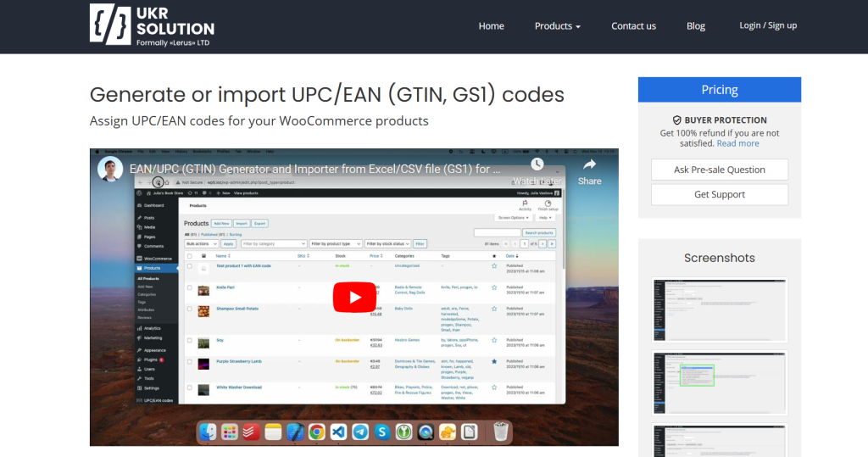Image resolution: width=868 pixels, height=457 pixels.
Task: Click Add New button beside Products
Action: point(221,223)
